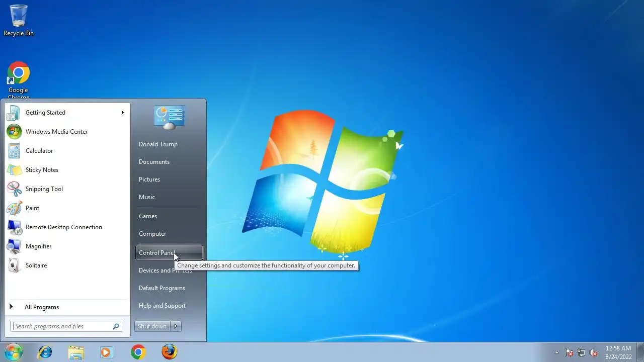Open Calculator via its icon
Image resolution: width=644 pixels, height=362 pixels.
point(14,151)
